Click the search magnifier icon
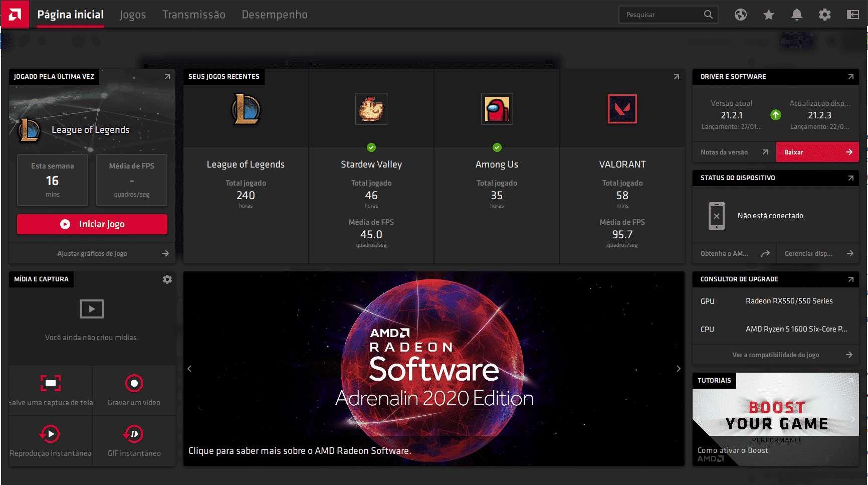The image size is (868, 485). click(x=708, y=15)
